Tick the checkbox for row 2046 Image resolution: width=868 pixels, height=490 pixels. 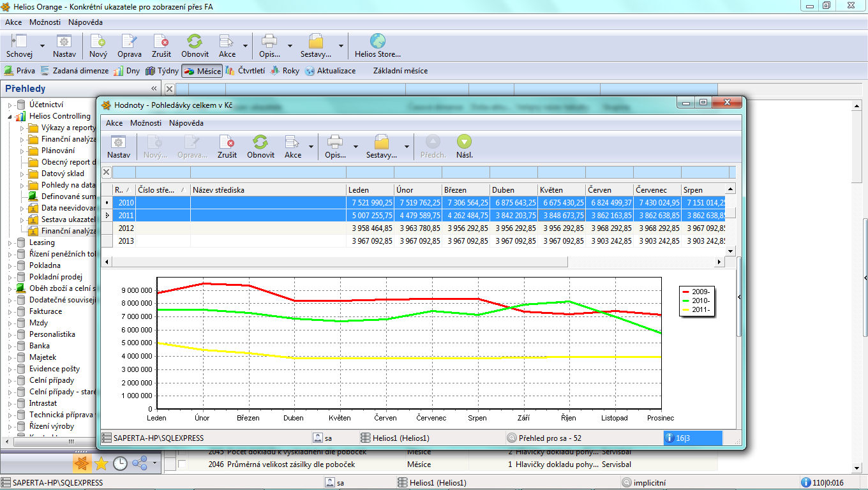pyautogui.click(x=183, y=464)
